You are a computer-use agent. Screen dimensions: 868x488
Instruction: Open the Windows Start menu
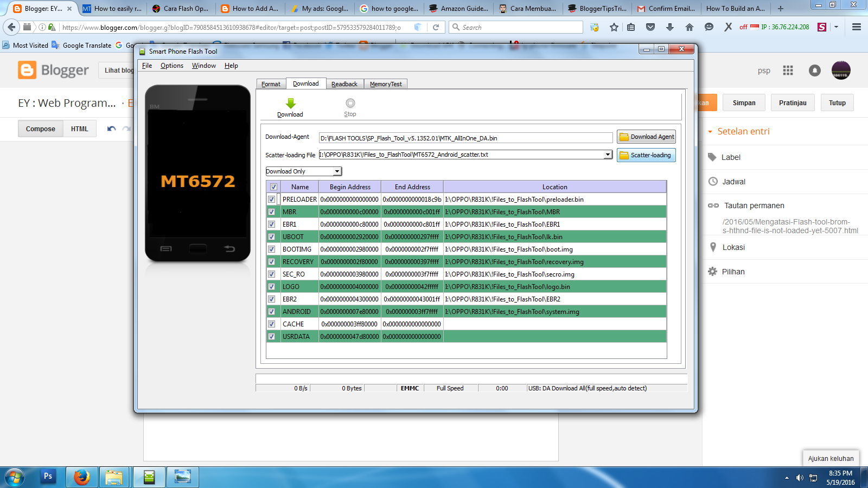[15, 478]
